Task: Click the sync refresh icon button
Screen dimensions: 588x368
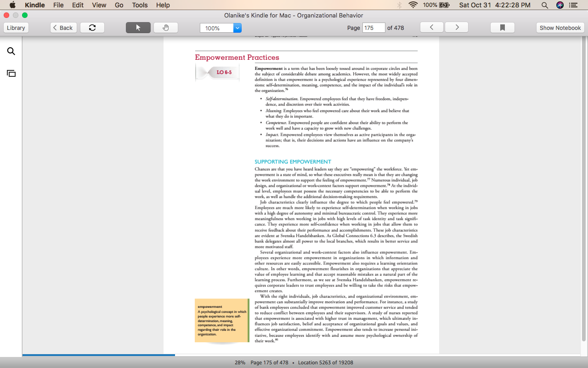Action: [92, 28]
